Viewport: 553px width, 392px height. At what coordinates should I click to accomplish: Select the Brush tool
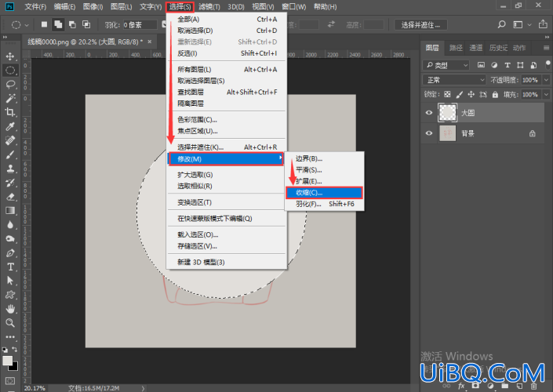(x=10, y=154)
